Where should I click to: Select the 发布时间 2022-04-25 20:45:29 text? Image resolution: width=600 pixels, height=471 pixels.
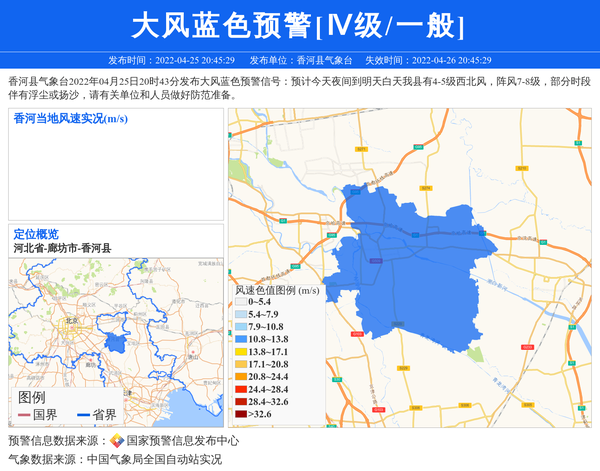[x=171, y=60]
